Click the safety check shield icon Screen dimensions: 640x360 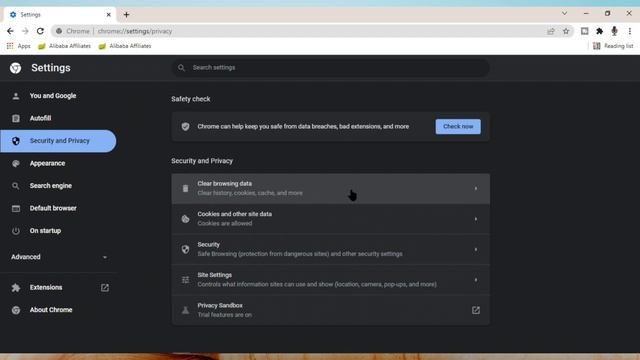[x=185, y=127]
